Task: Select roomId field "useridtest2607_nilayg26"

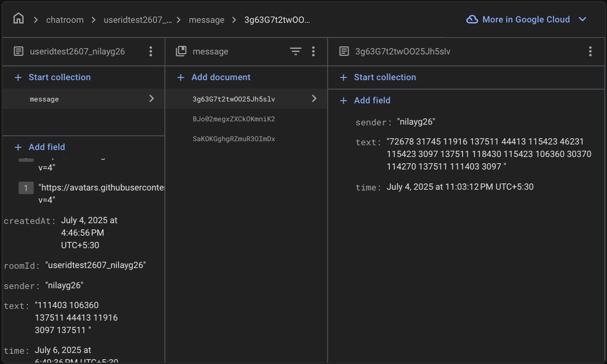Action: point(75,265)
